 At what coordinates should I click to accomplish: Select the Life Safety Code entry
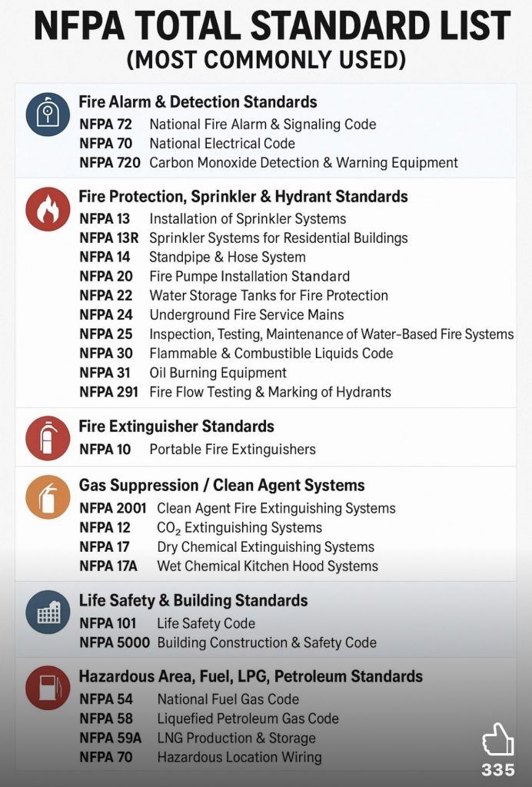(206, 623)
